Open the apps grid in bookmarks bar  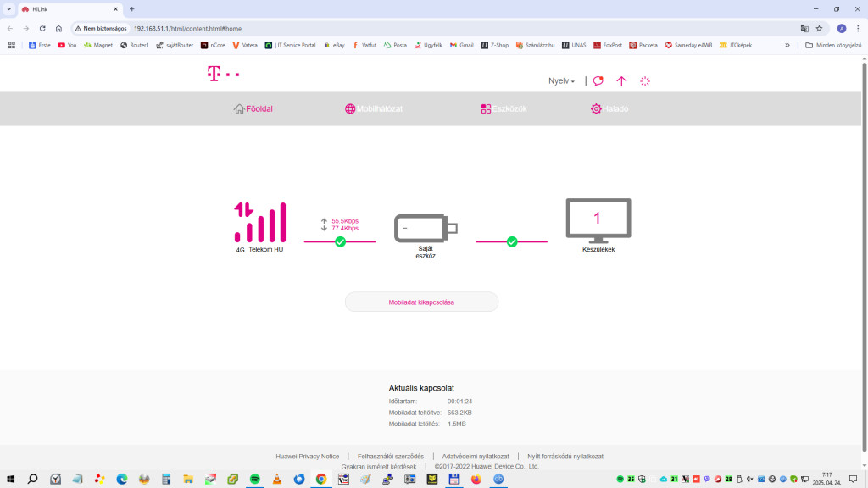[x=12, y=46]
